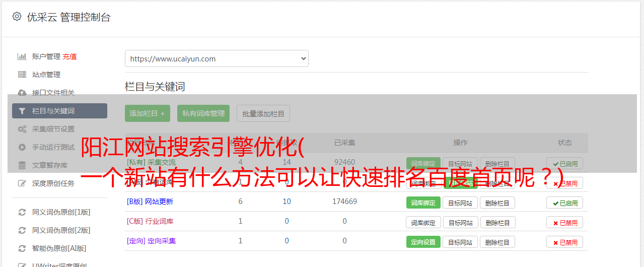Open the [定向] 定向采集 column link
The height and width of the screenshot is (267, 644).
click(x=152, y=241)
